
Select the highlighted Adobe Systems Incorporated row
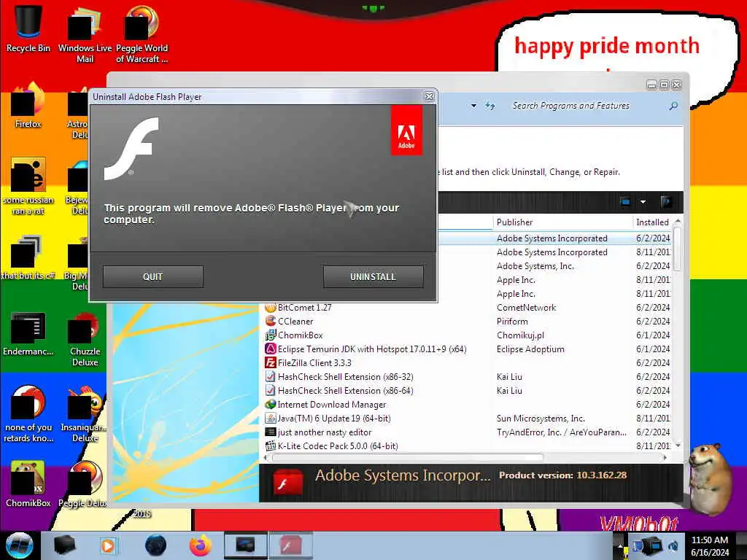pos(553,238)
